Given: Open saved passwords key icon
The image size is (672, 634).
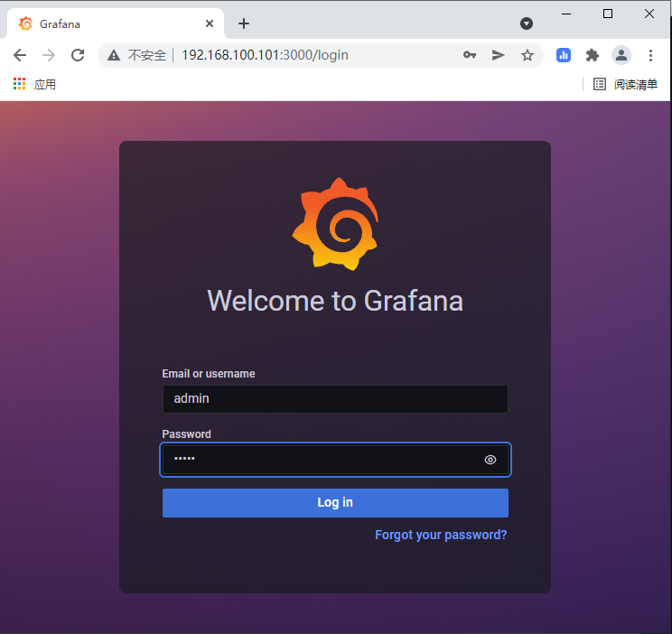Looking at the screenshot, I should pyautogui.click(x=470, y=55).
